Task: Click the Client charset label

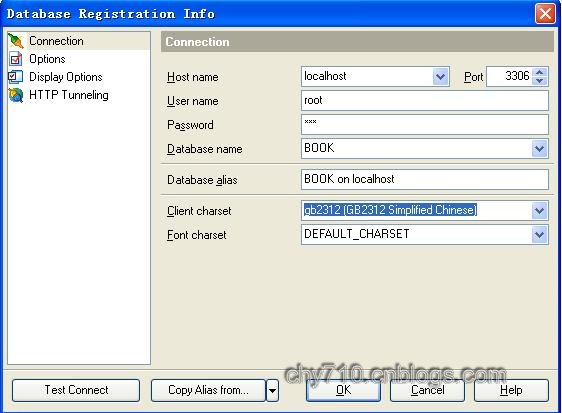Action: click(199, 211)
